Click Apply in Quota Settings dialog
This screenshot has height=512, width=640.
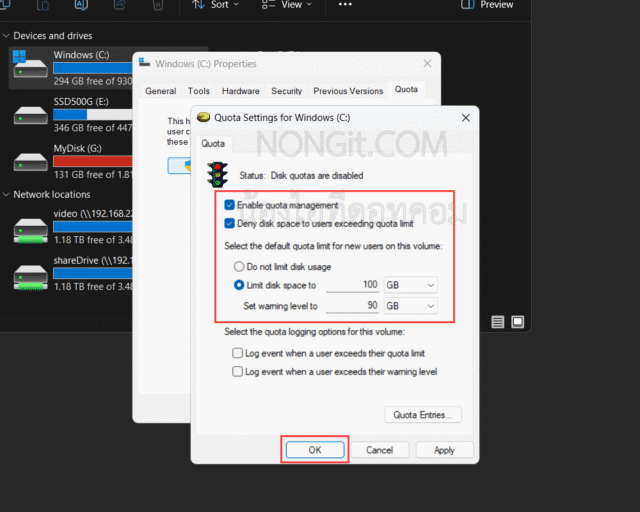(x=444, y=450)
